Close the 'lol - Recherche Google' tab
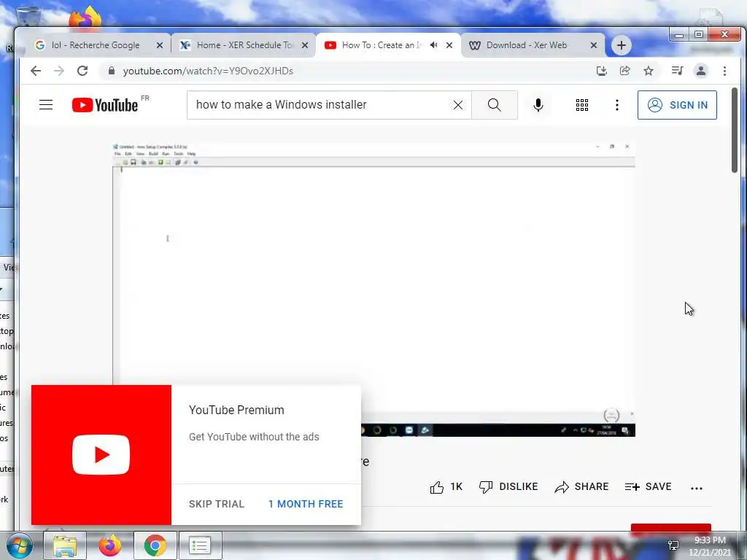The image size is (747, 560). pos(160,45)
